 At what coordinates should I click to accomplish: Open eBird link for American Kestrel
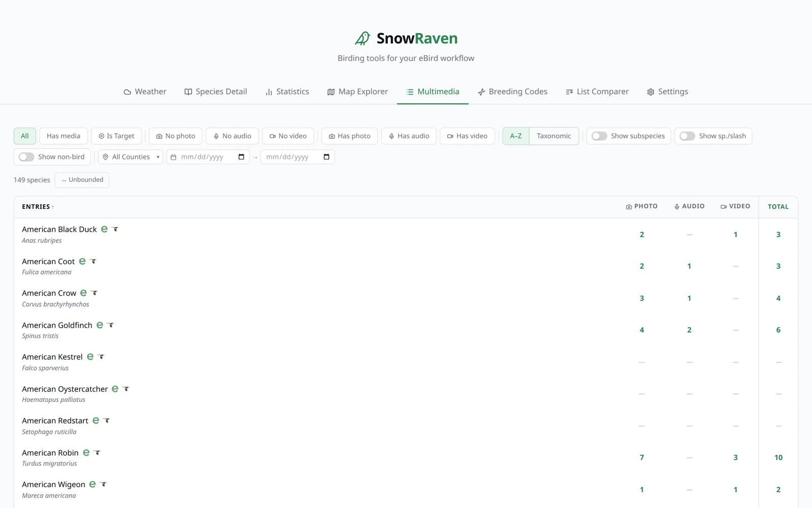pos(90,357)
